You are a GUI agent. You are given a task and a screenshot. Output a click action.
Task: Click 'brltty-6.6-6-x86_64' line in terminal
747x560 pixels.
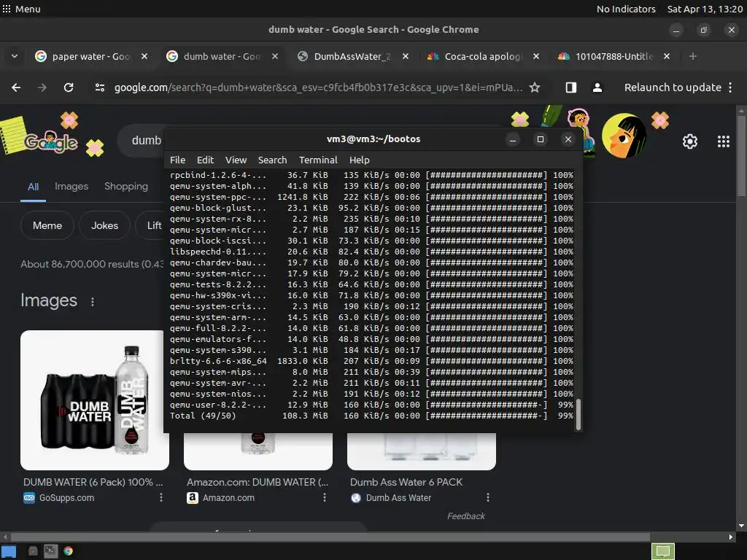371,361
